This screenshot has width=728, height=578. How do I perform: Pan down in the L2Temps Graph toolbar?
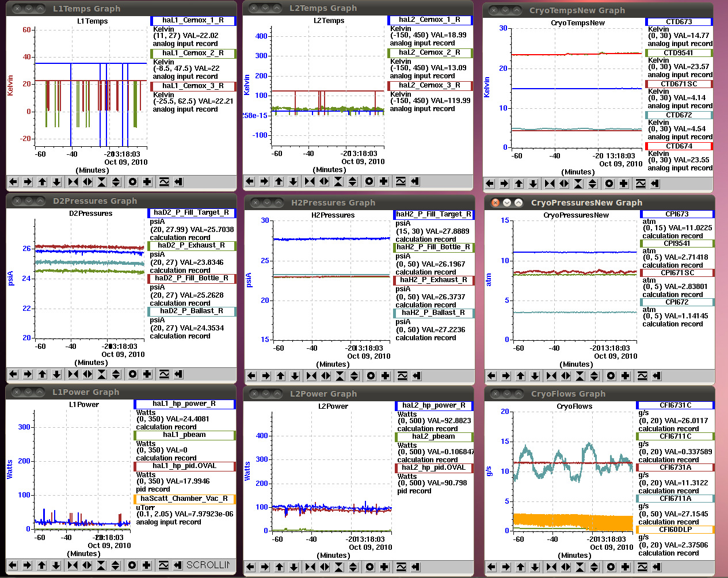293,181
